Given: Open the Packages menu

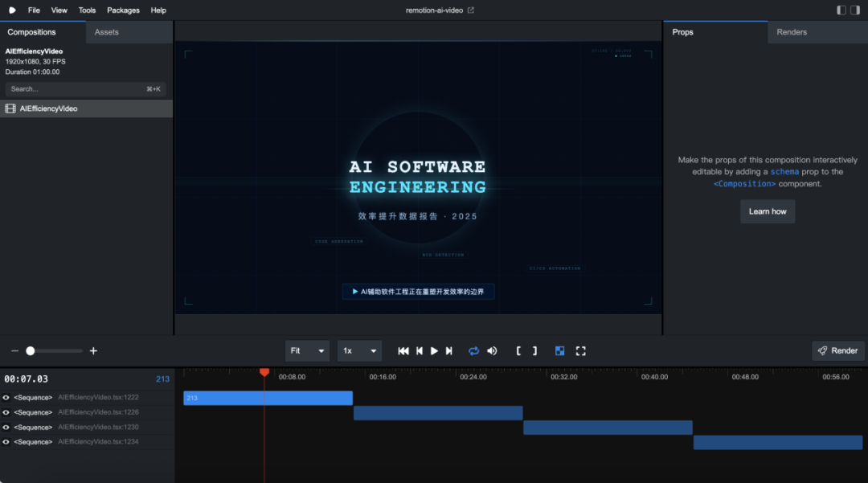Looking at the screenshot, I should pos(123,10).
